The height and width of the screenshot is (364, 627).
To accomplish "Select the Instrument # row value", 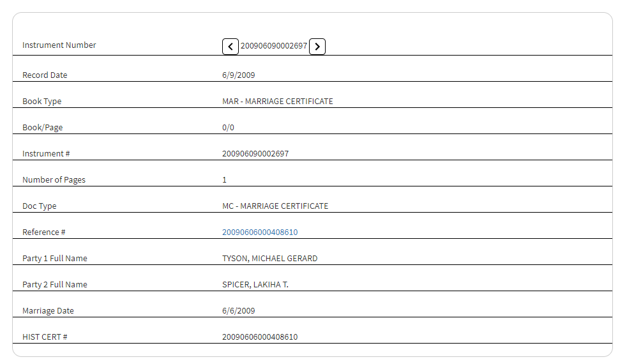I will [255, 154].
